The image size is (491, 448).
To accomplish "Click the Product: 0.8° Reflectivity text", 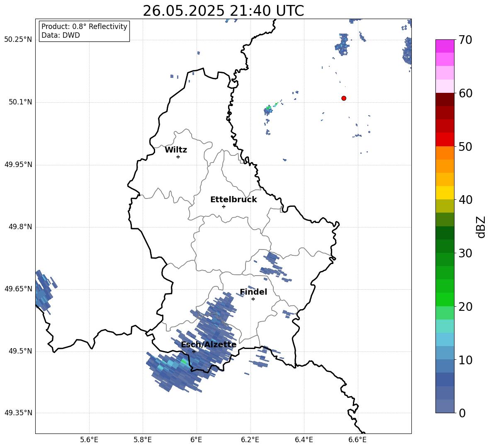I will [x=84, y=26].
